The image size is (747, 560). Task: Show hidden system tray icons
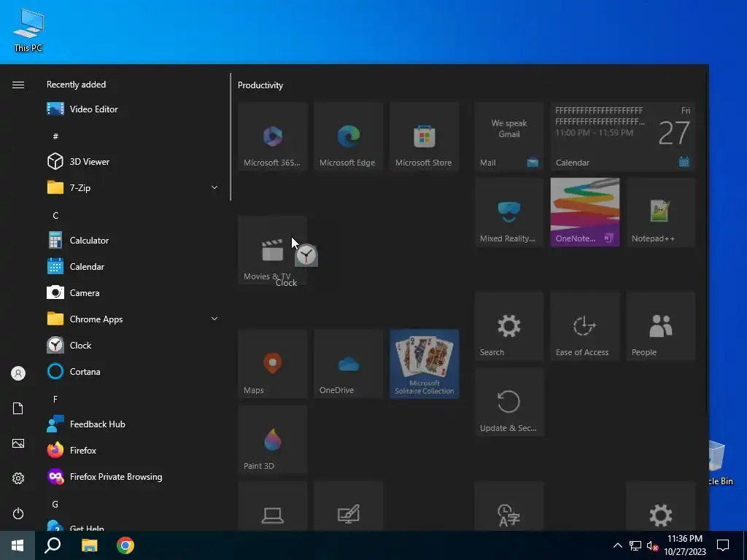[617, 545]
